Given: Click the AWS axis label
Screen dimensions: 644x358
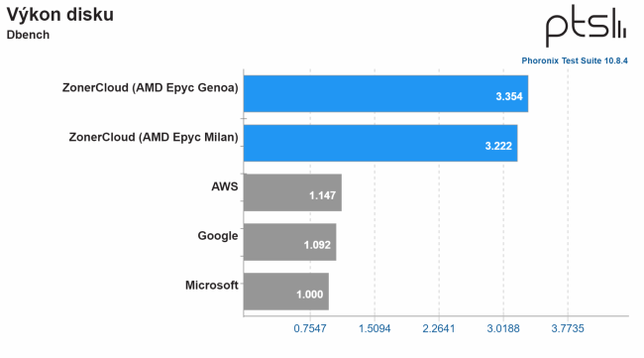Looking at the screenshot, I should click(x=225, y=186).
